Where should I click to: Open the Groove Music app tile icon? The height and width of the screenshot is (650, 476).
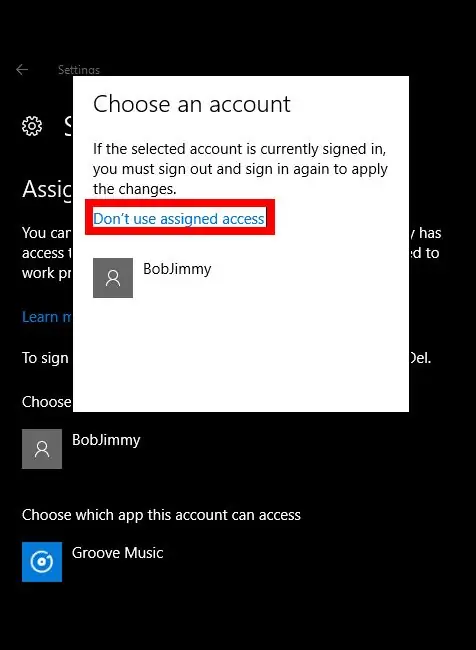click(42, 562)
